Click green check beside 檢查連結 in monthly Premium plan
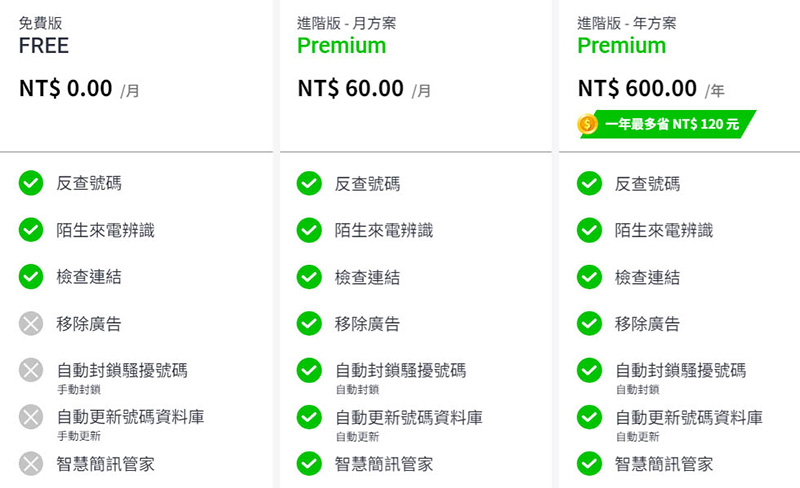The height and width of the screenshot is (488, 800). 309,277
